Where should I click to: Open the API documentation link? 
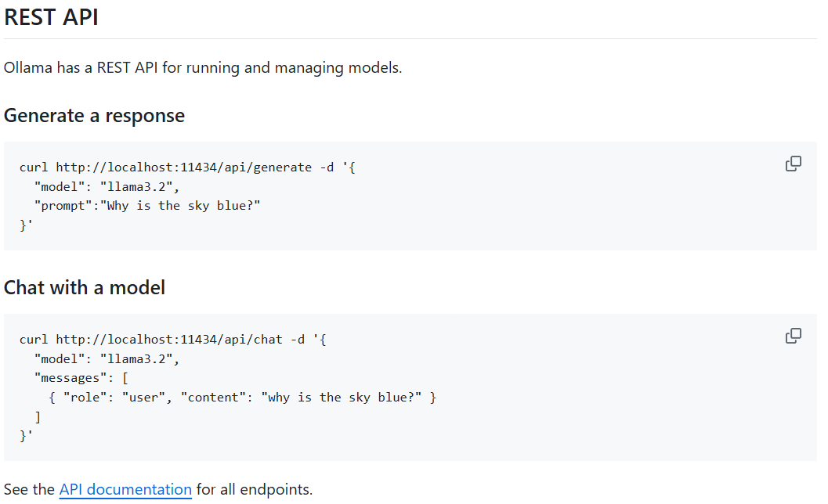pos(125,489)
